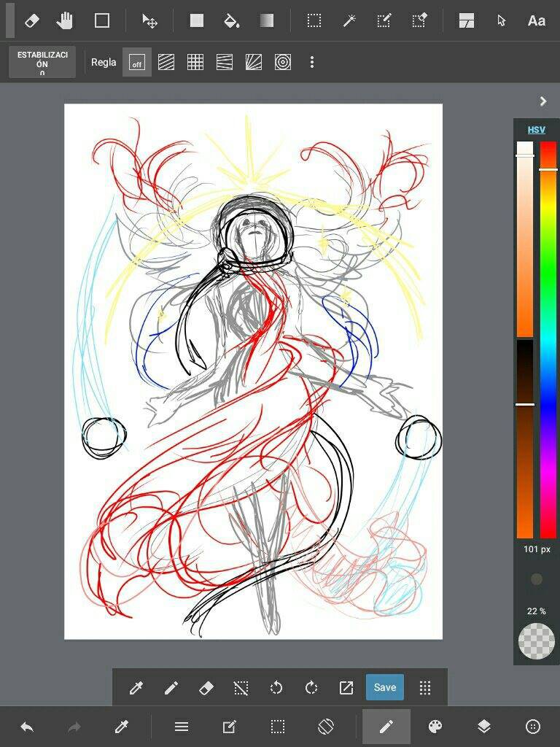This screenshot has width=560, height=747.
Task: Enable the grid ruler guide
Action: pyautogui.click(x=195, y=63)
